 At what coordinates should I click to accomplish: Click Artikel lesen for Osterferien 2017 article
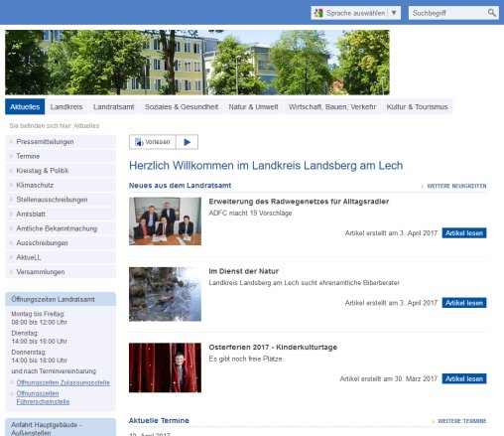point(464,378)
